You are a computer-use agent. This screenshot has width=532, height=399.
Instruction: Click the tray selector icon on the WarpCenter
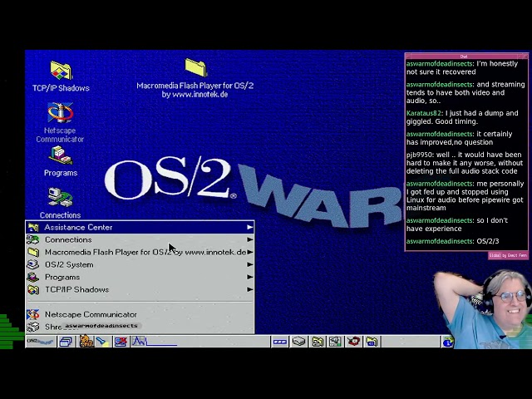(279, 342)
